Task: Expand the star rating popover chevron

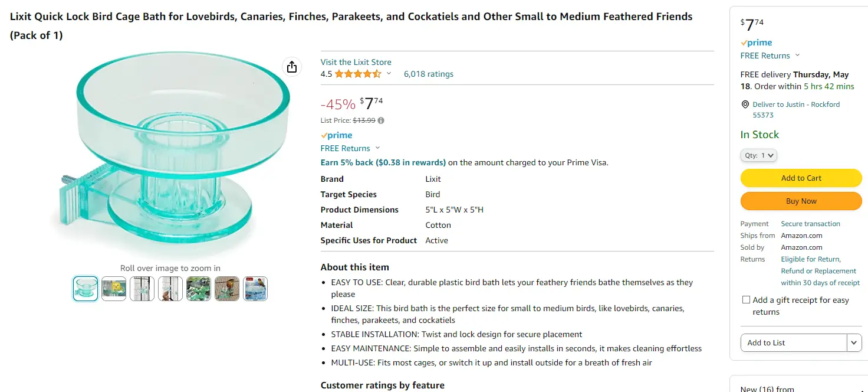Action: [389, 74]
